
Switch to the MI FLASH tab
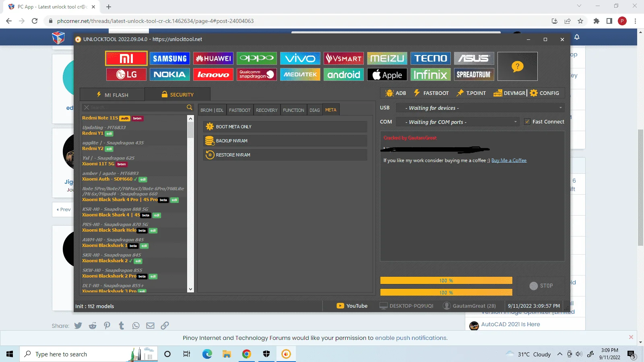112,95
